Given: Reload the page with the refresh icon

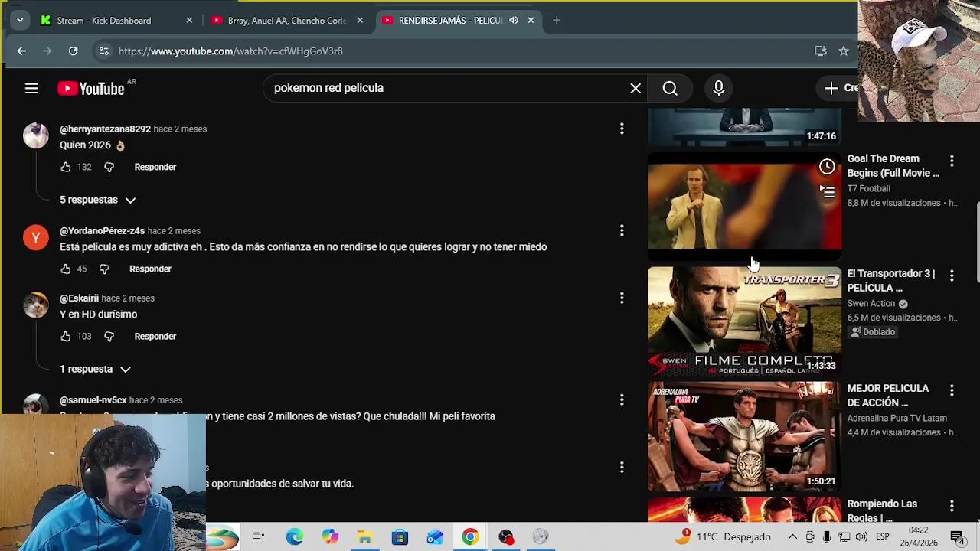Looking at the screenshot, I should click(73, 51).
